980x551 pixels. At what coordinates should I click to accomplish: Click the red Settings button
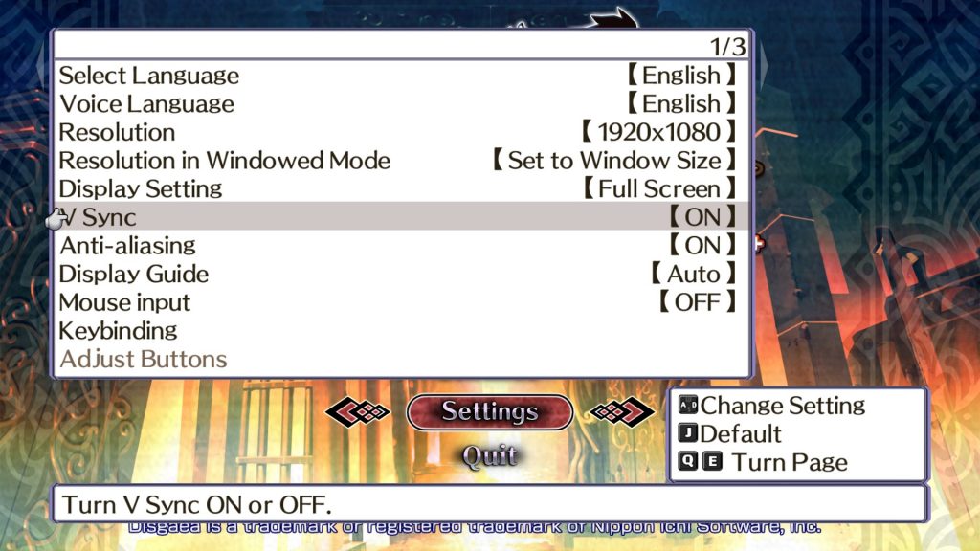490,411
